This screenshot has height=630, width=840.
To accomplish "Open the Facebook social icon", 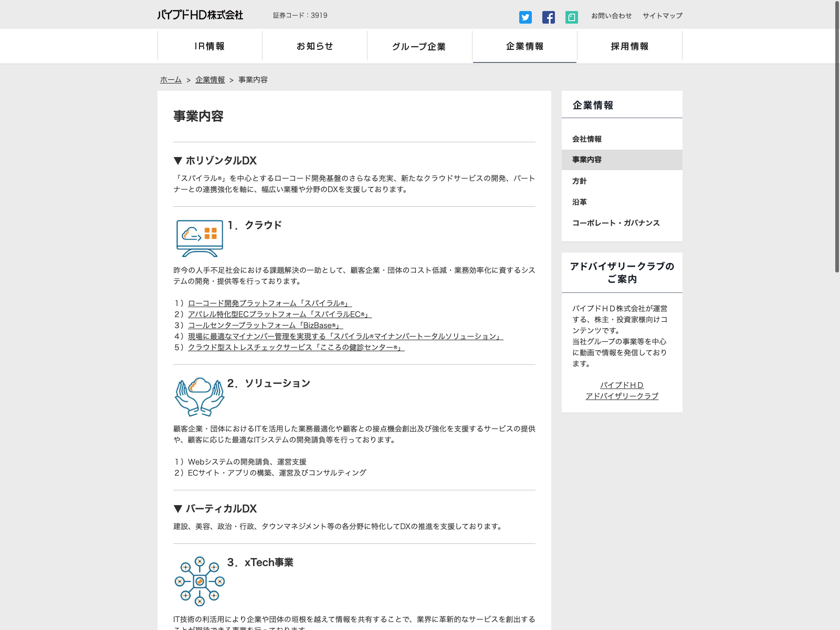I will (548, 17).
